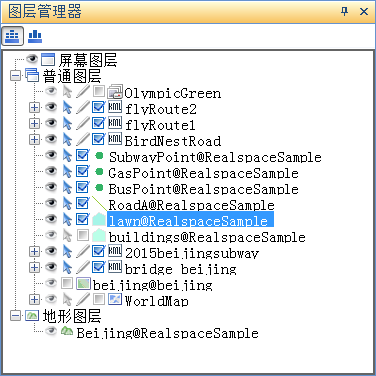Screen dimensions: 376x376
Task: Toggle selectable arrow for flyRoute2 layer
Action: [x=67, y=108]
